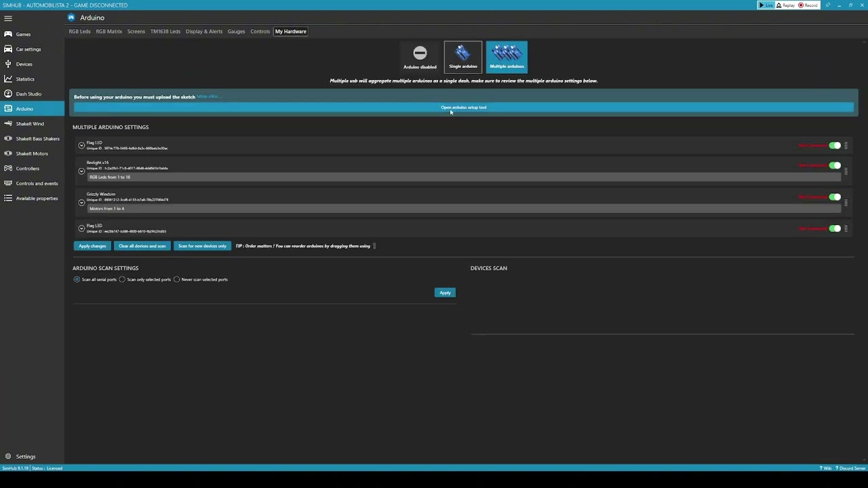Select Scan only selected ports option

144,279
